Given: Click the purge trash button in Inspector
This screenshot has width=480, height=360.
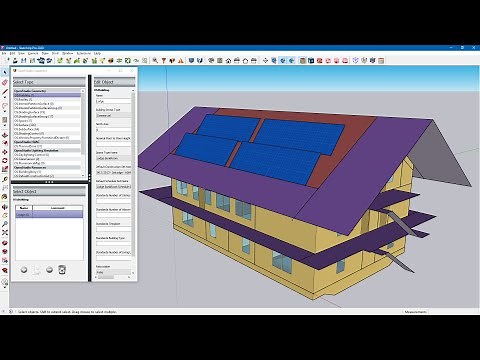Looking at the screenshot, I should click(x=62, y=270).
